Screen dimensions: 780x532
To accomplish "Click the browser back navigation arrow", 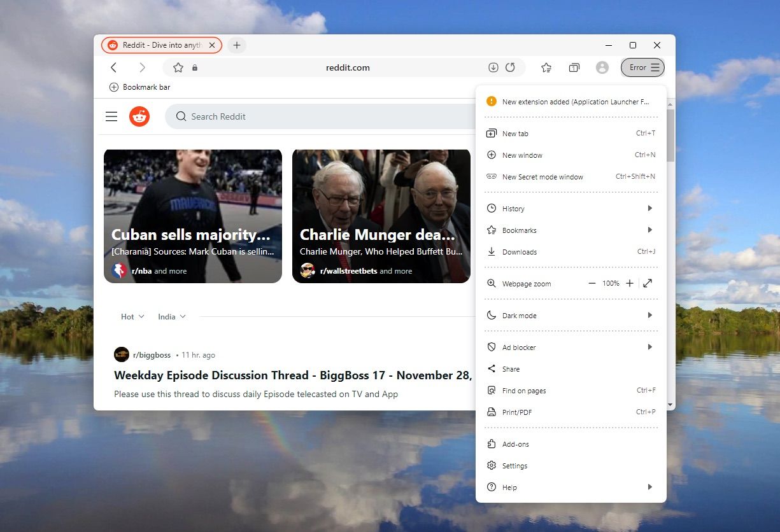I will [113, 67].
